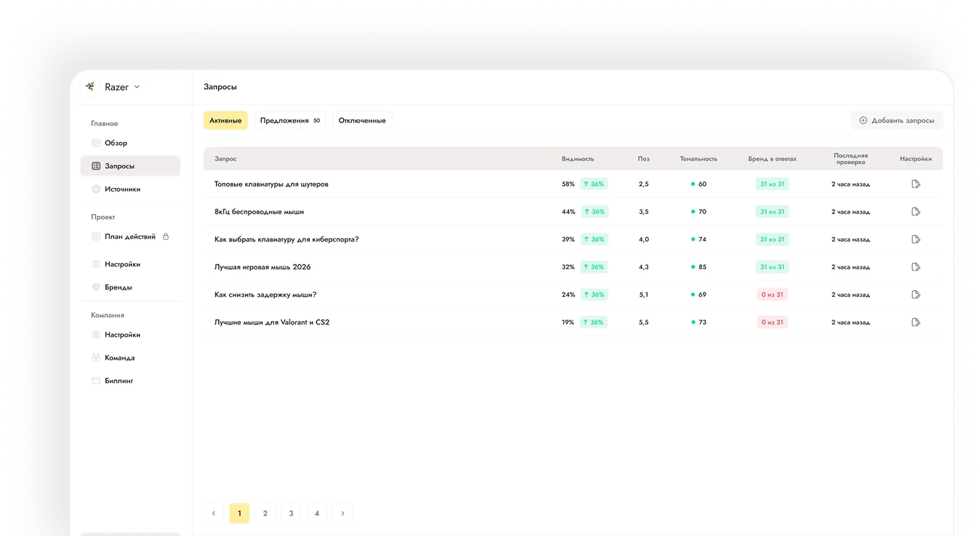Select Запросы in the sidebar
Viewport: 980px width, 536px height.
point(130,166)
